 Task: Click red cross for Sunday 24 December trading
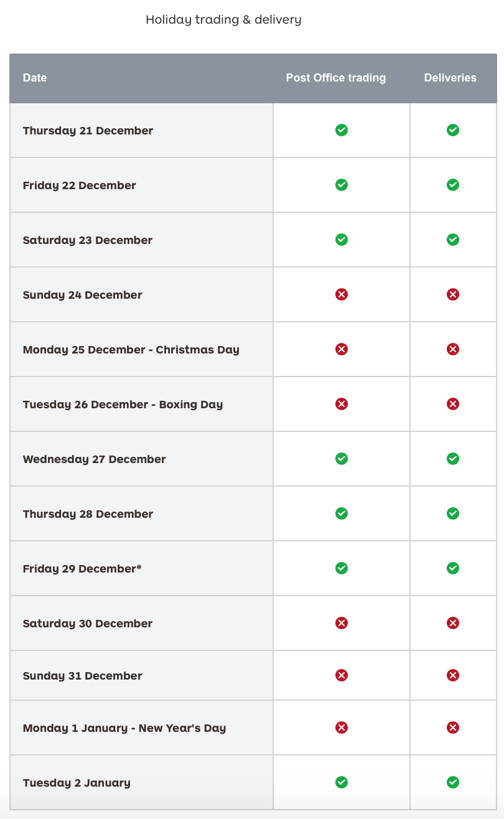(x=342, y=294)
